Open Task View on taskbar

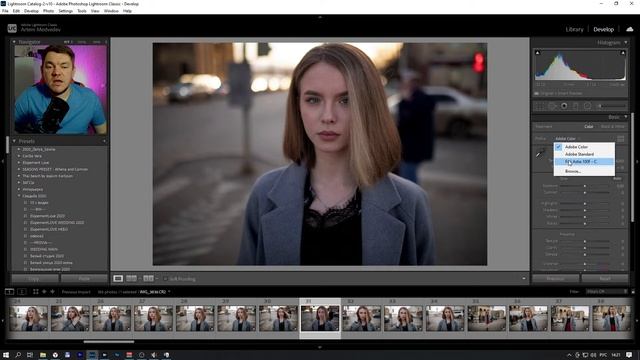pyautogui.click(x=30, y=355)
